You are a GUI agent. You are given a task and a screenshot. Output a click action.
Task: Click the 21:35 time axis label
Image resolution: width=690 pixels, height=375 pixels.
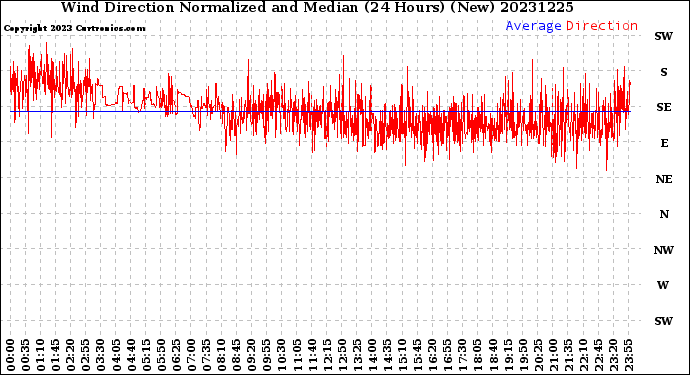click(568, 355)
